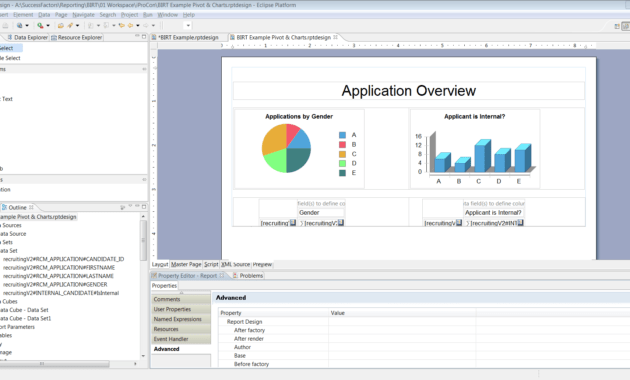The image size is (630, 380).
Task: Select recruitingV2#RCM_APPLICATION#LASTNAME in outline
Action: pyautogui.click(x=58, y=276)
